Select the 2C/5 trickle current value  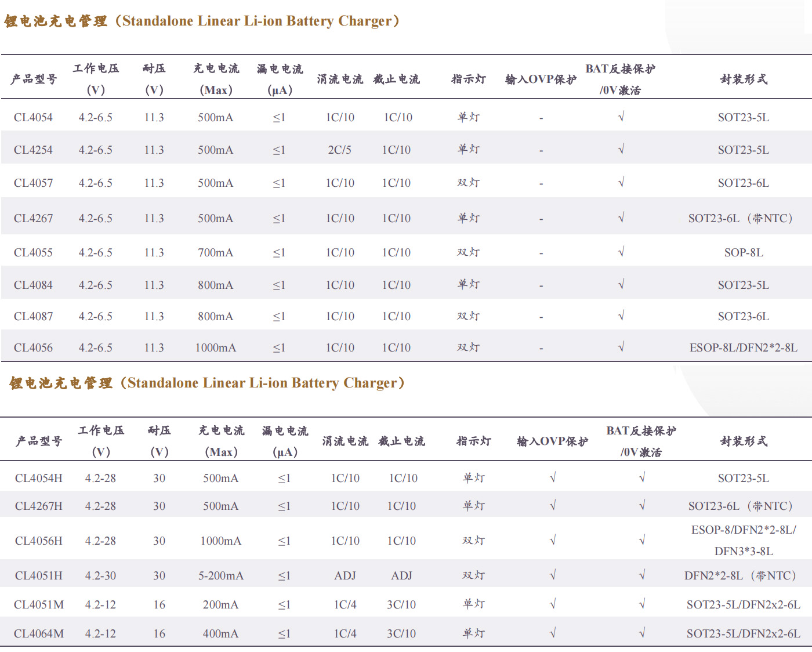pyautogui.click(x=339, y=150)
